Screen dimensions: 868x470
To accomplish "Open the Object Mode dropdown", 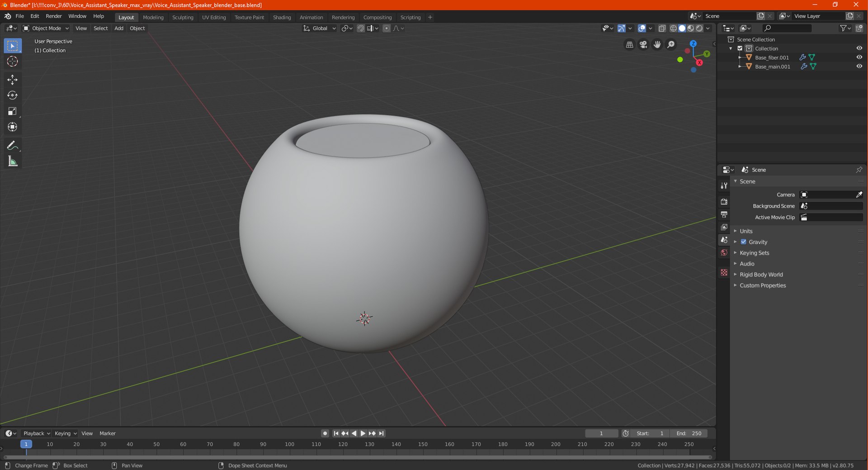I will [46, 28].
